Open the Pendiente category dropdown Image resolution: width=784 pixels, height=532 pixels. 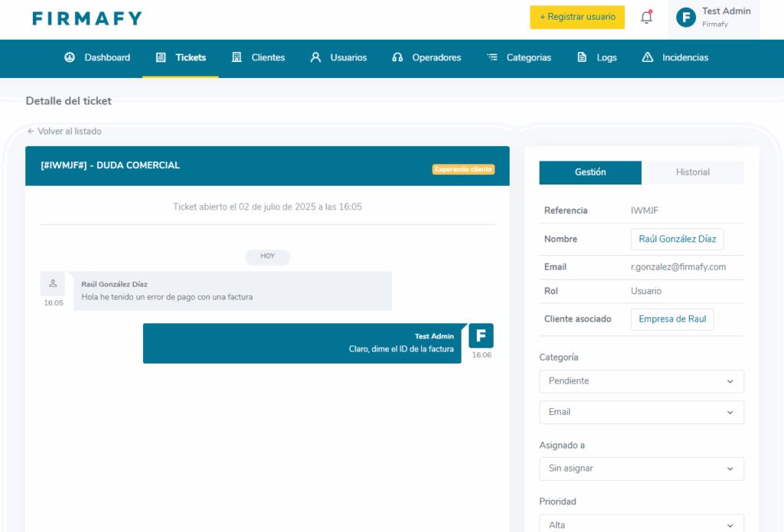[x=641, y=381]
